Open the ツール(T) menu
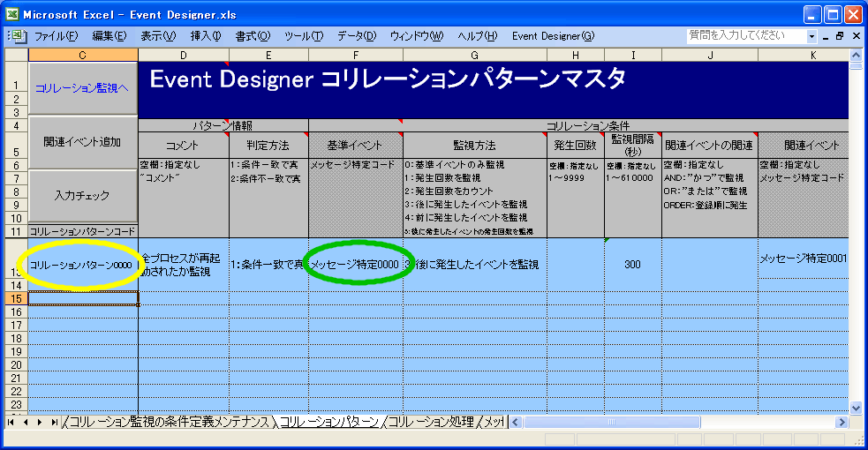This screenshot has height=450, width=868. pos(303,36)
